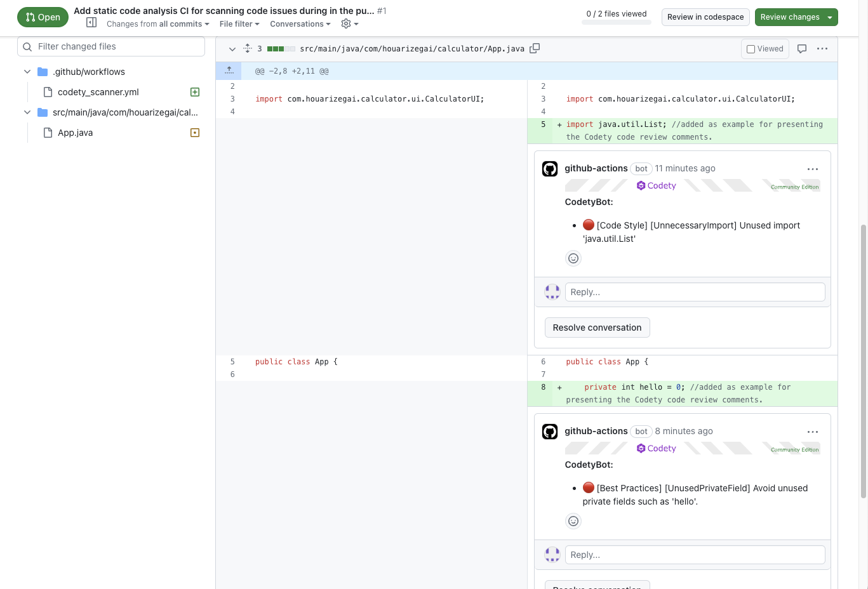Add reaction to UnusedPrivateField comment
This screenshot has width=868, height=589.
click(573, 521)
